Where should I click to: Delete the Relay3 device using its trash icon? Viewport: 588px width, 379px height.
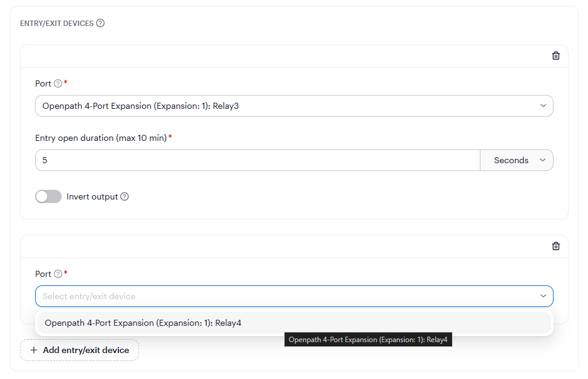556,56
